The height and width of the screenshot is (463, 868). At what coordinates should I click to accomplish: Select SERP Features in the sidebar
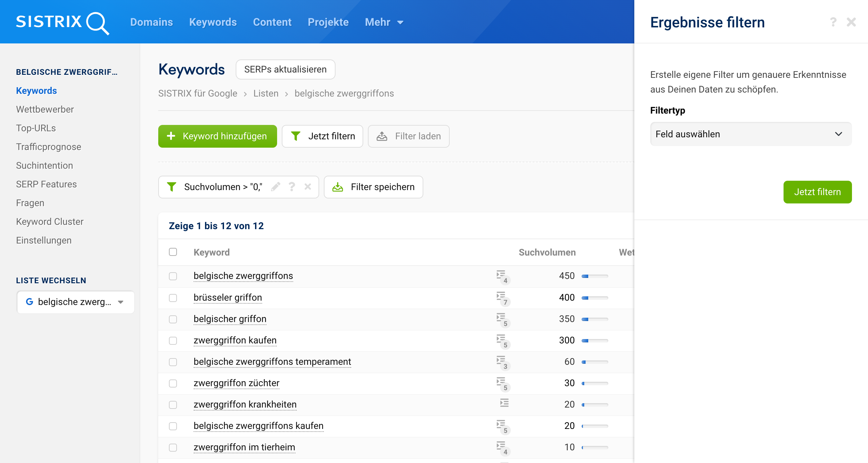click(x=46, y=184)
